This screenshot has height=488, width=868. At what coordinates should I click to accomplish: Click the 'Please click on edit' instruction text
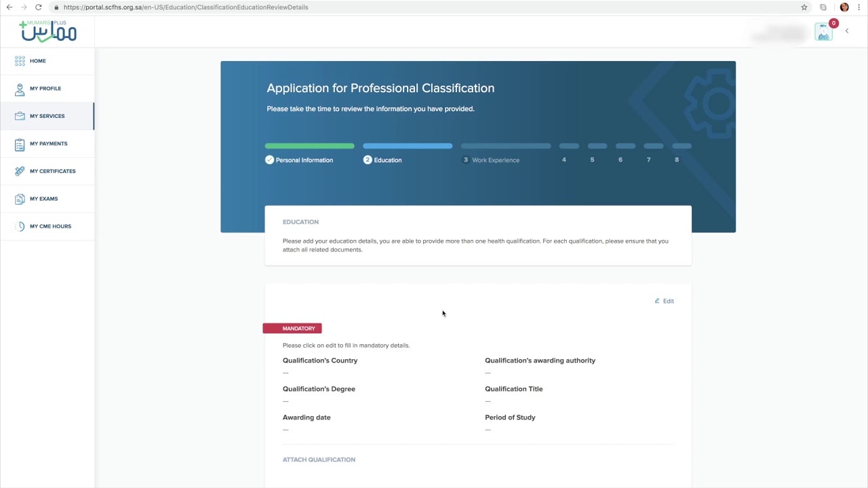347,345
